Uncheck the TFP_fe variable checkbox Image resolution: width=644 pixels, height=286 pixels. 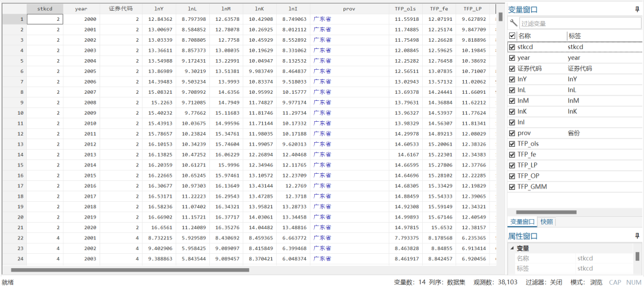512,155
